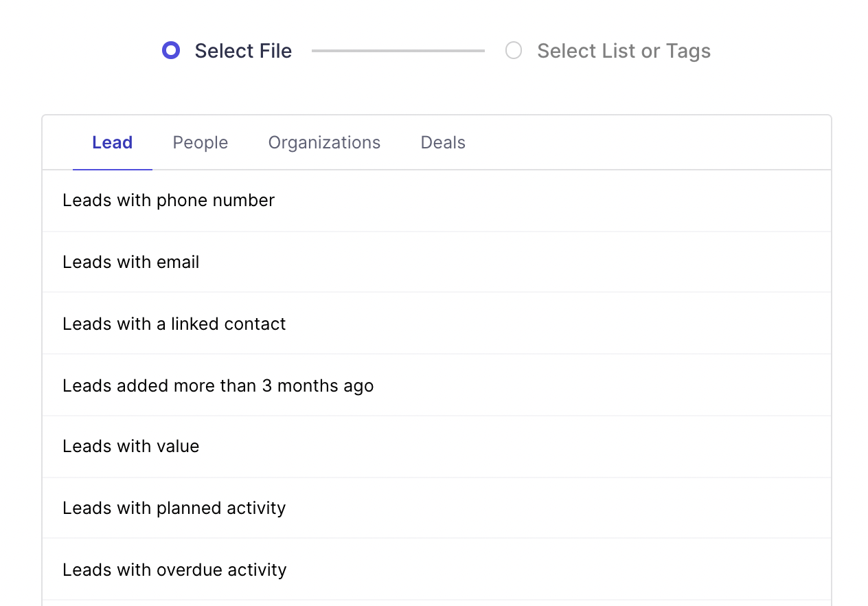Click the Select File step radio circle
Screen dimensions: 868x606
171,50
